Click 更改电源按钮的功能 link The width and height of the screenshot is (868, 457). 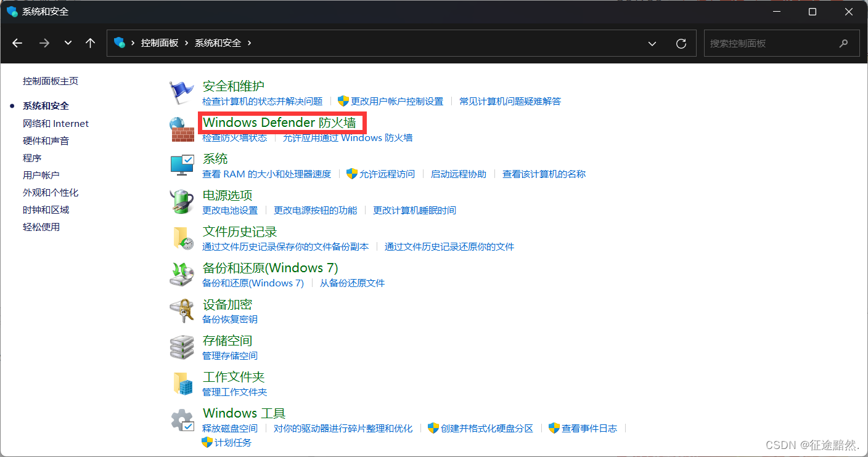[x=316, y=211]
